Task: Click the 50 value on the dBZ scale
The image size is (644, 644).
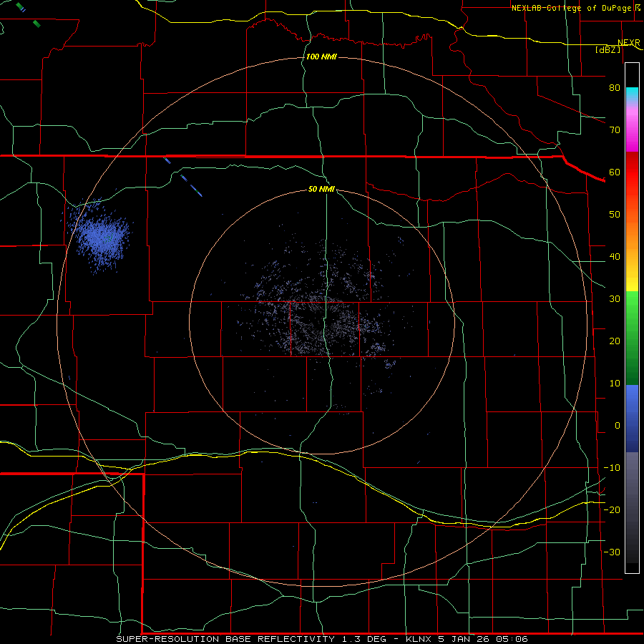Action: click(615, 215)
